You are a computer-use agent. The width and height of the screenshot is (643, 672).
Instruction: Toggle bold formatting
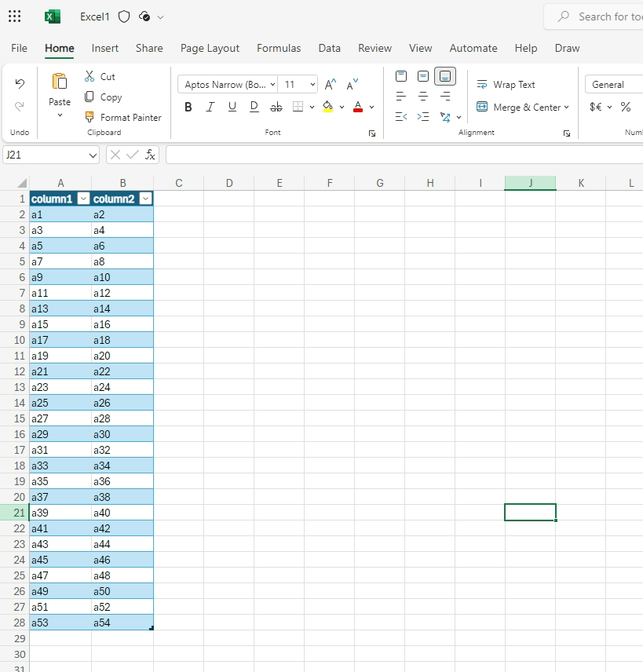tap(188, 107)
